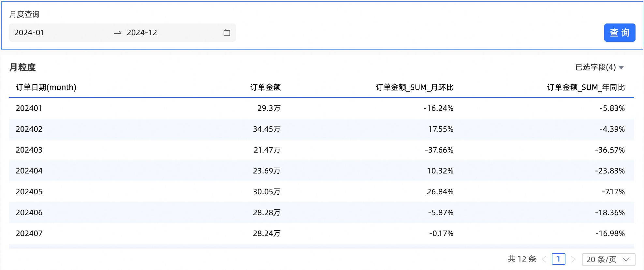Click 订单金额 column header
The width and height of the screenshot is (644, 270).
[x=265, y=87]
